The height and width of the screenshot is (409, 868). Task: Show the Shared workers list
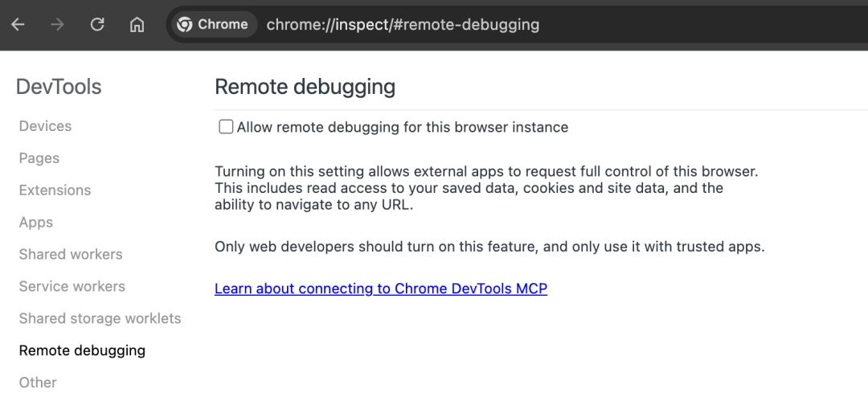[x=71, y=254]
